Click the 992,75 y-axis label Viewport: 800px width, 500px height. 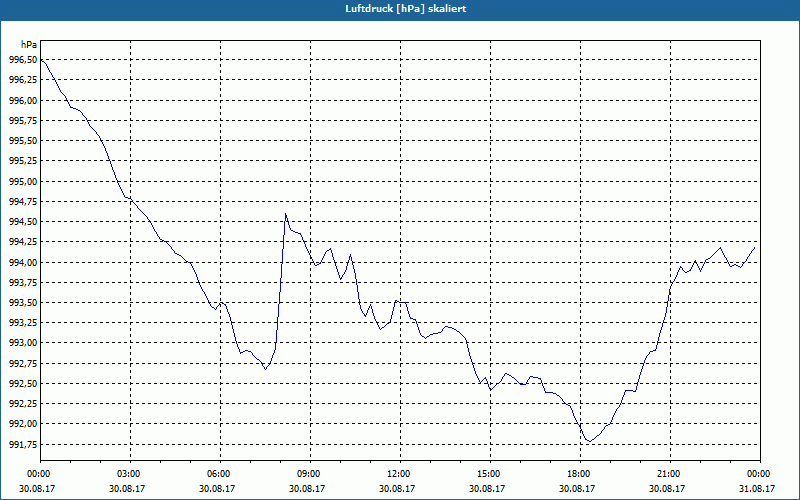point(23,363)
